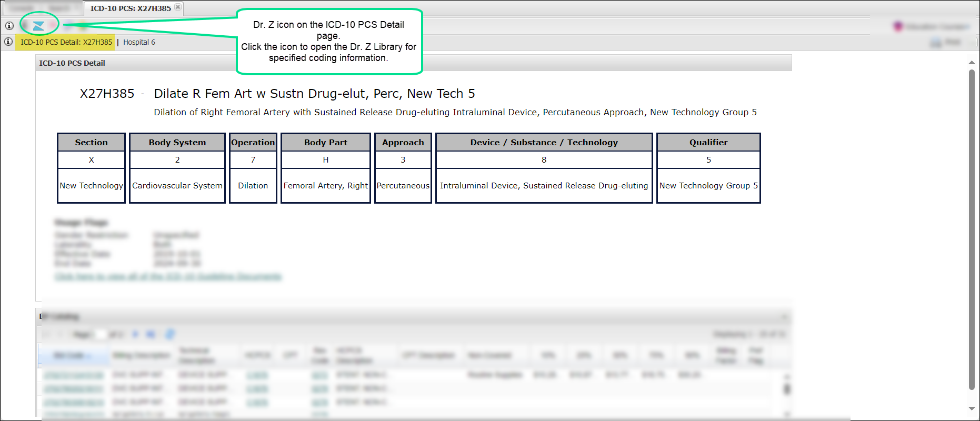Click info icon beside ICD-10 PCS Detail breadcrumb

coord(8,42)
